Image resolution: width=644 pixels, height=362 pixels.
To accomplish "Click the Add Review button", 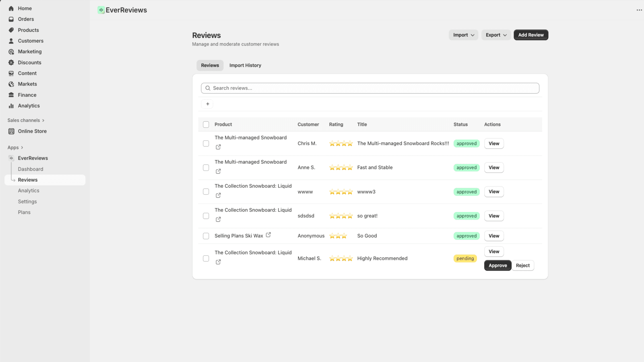I will (530, 35).
